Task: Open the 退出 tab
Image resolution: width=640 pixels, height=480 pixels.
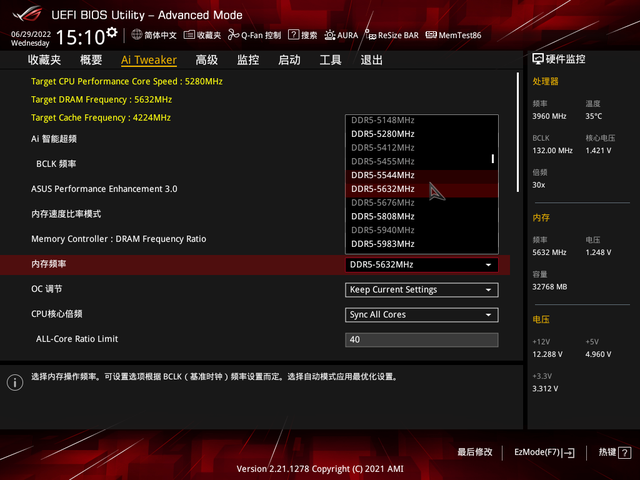Action: (371, 60)
